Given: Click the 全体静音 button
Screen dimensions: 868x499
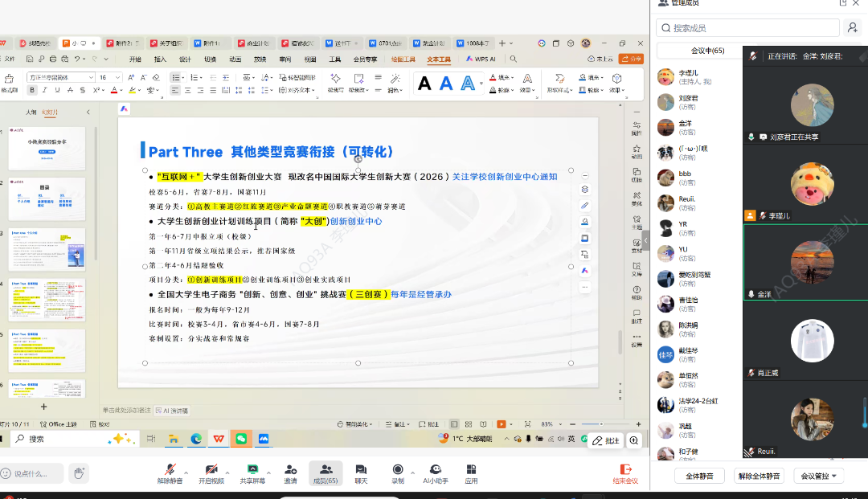Looking at the screenshot, I should [700, 476].
